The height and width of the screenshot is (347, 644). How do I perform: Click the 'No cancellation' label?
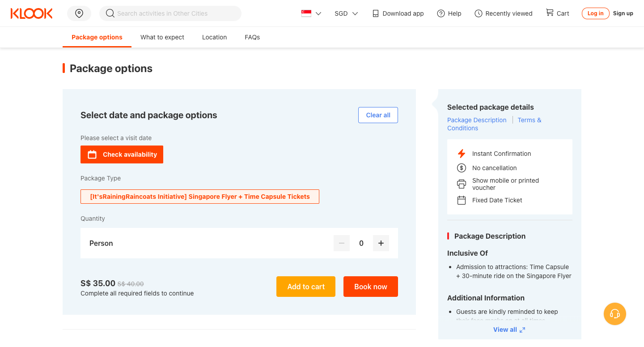pyautogui.click(x=495, y=168)
